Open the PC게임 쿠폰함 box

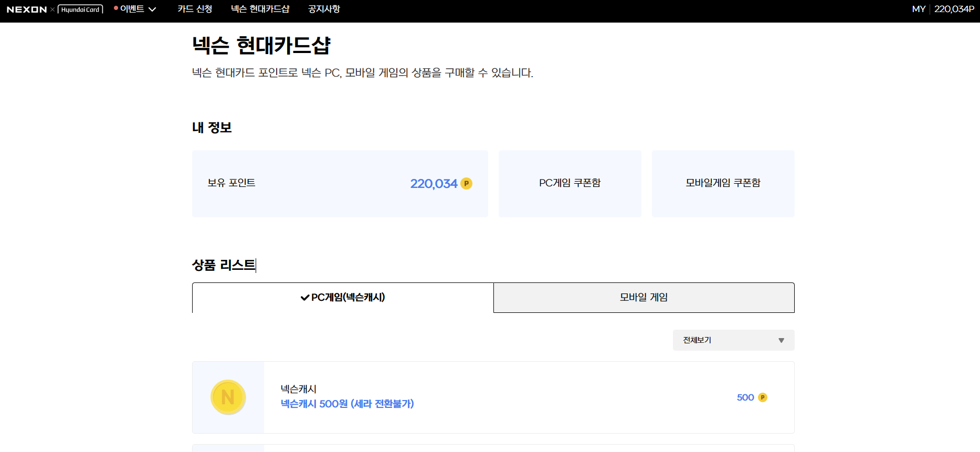570,183
